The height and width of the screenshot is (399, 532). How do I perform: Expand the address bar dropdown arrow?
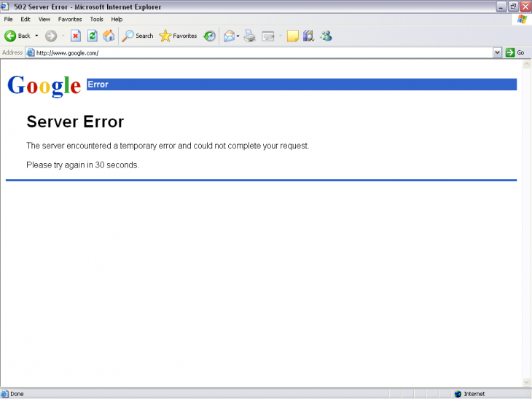498,52
